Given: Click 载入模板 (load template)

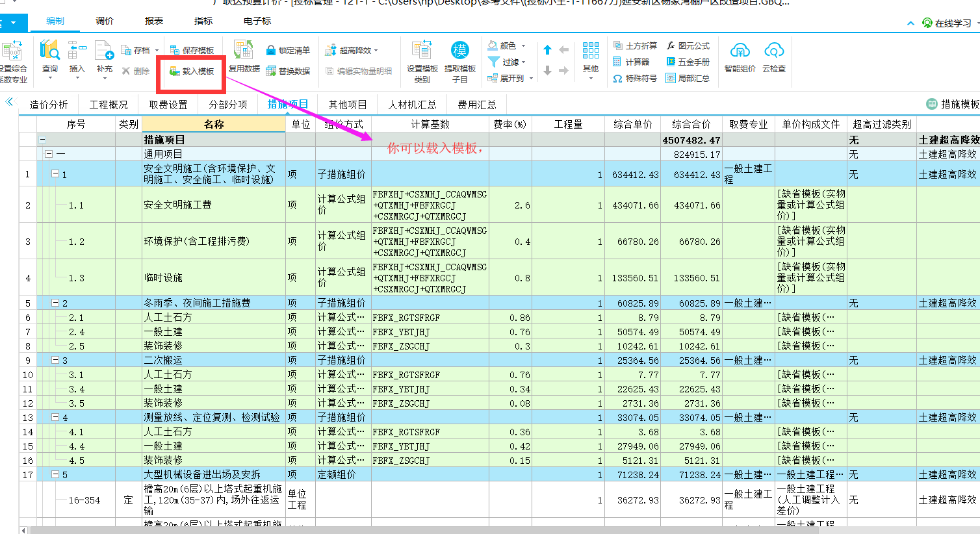Looking at the screenshot, I should [192, 71].
